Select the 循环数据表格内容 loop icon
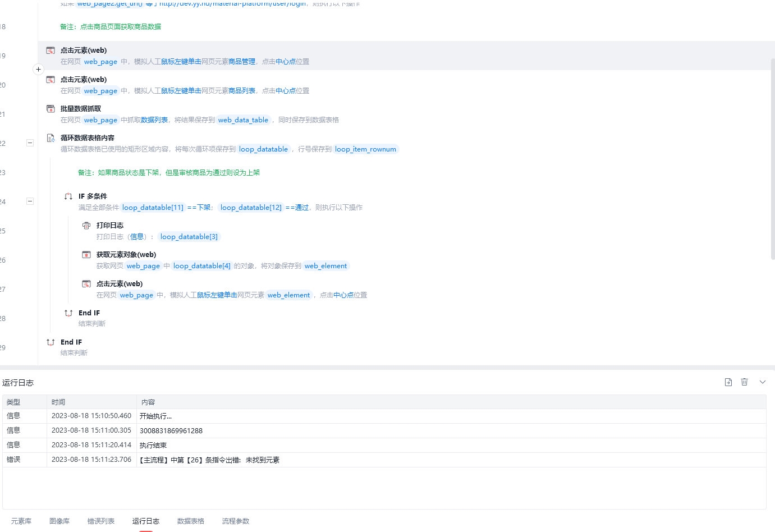Screen dimensions: 775x532 click(51, 138)
